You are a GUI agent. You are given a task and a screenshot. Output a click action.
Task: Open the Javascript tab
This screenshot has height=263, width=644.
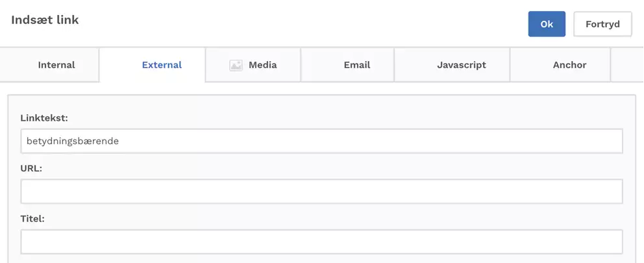[461, 65]
